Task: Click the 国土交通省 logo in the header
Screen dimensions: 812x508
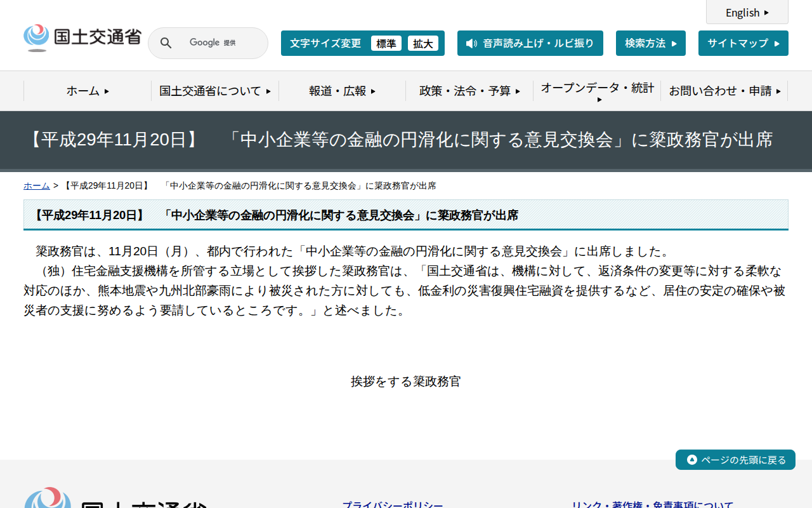Action: (82, 38)
